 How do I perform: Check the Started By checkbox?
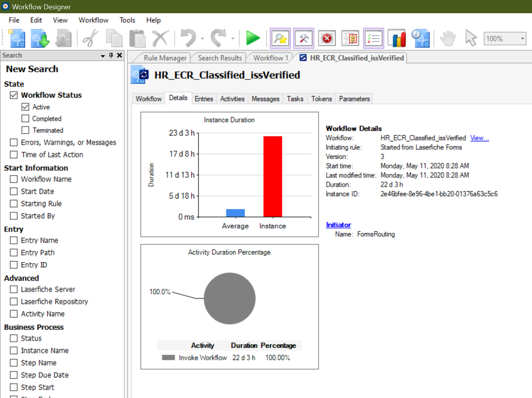pyautogui.click(x=14, y=216)
